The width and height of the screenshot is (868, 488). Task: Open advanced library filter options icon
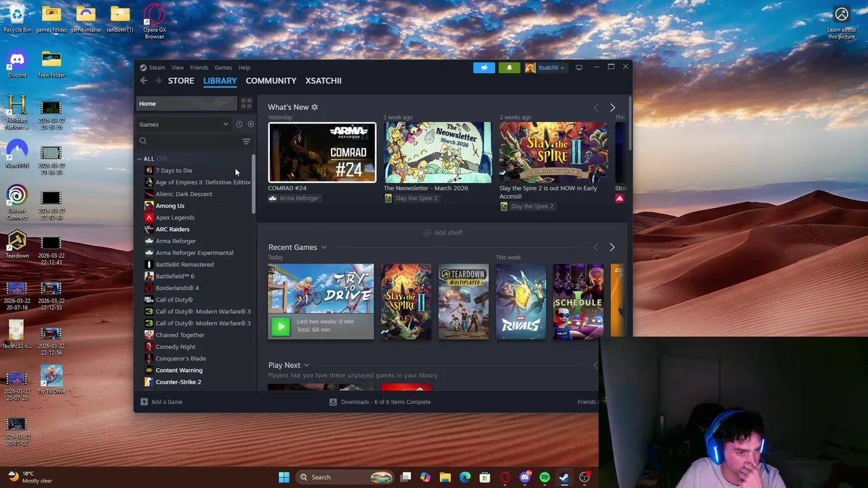click(246, 141)
